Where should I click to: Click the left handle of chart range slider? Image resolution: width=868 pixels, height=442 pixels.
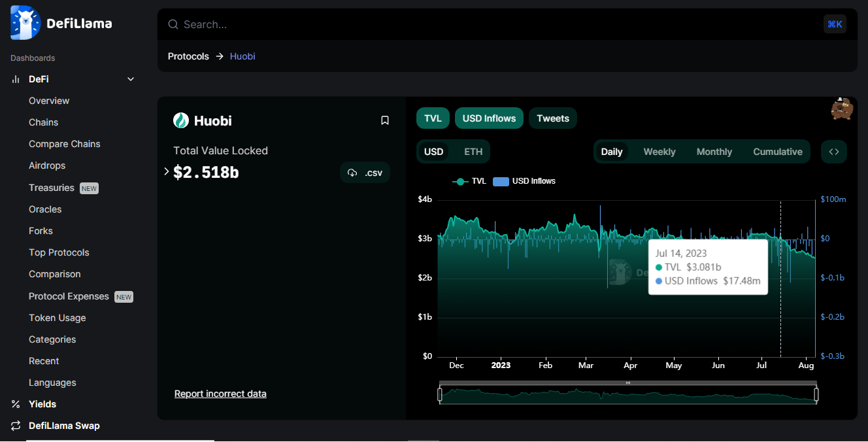click(x=440, y=394)
